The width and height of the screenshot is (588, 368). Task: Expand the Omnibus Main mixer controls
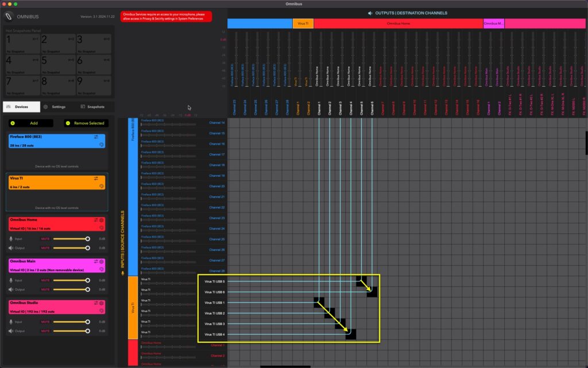[96, 261]
